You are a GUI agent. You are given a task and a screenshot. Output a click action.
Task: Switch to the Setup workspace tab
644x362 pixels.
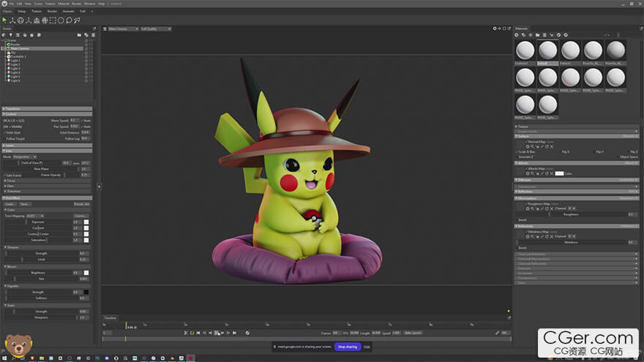pyautogui.click(x=21, y=12)
